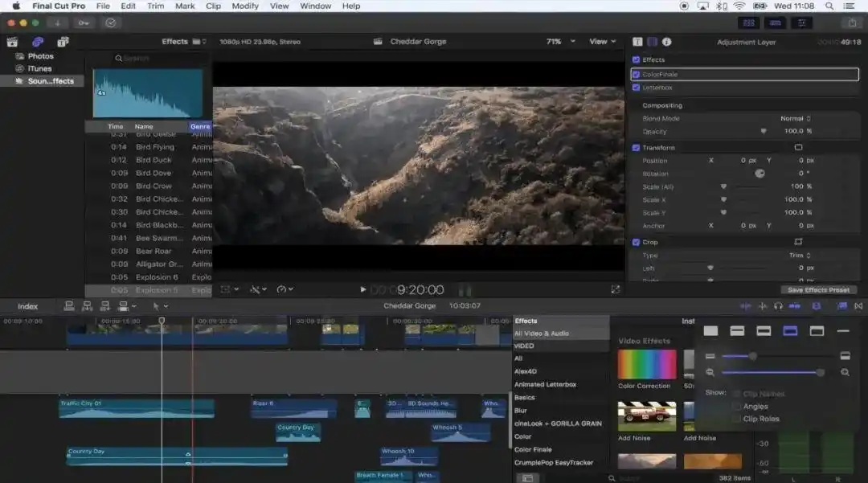Screen dimensions: 868x483
Task: Adjust the timeline zoom slider
Action: (x=820, y=372)
